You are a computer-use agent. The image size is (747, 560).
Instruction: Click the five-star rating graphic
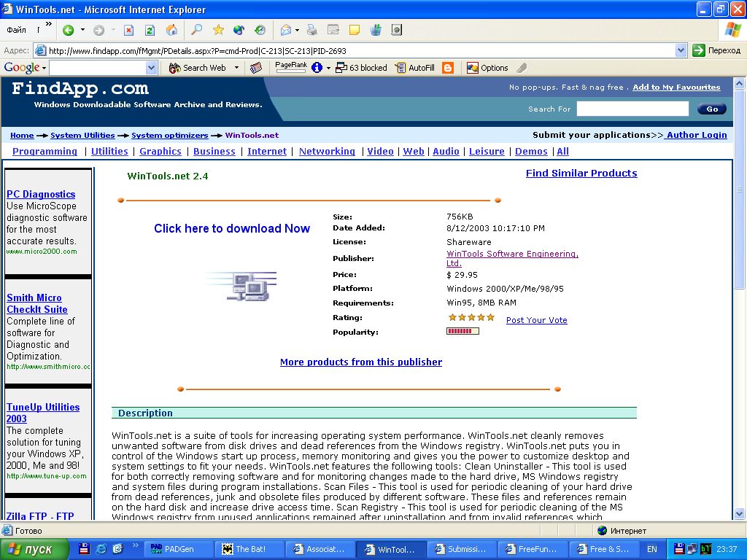point(471,317)
